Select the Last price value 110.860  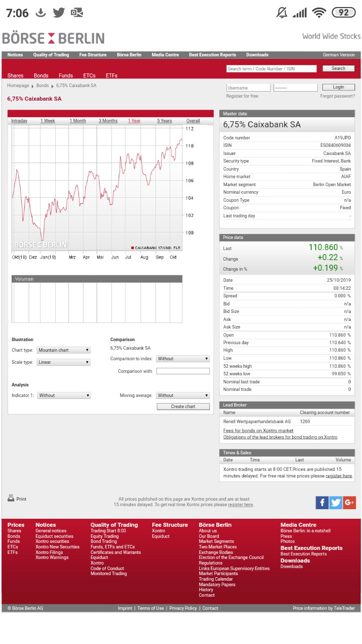pyautogui.click(x=323, y=248)
